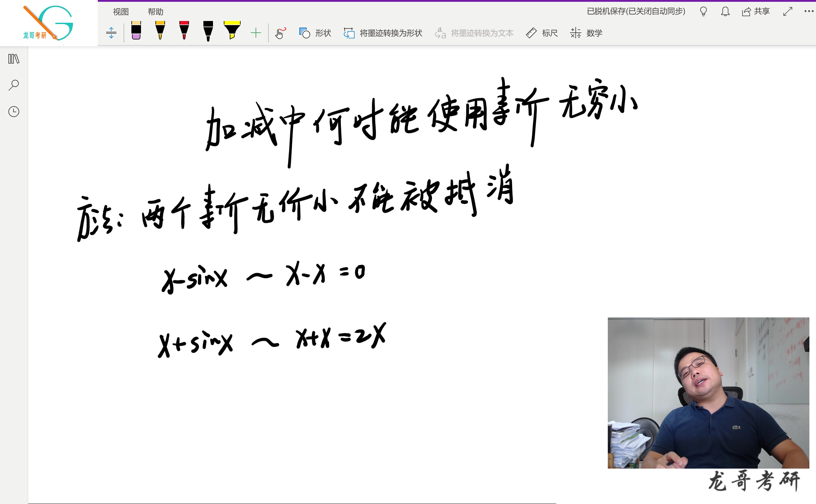Open the 帮助 menu
This screenshot has width=816, height=504.
coord(155,11)
